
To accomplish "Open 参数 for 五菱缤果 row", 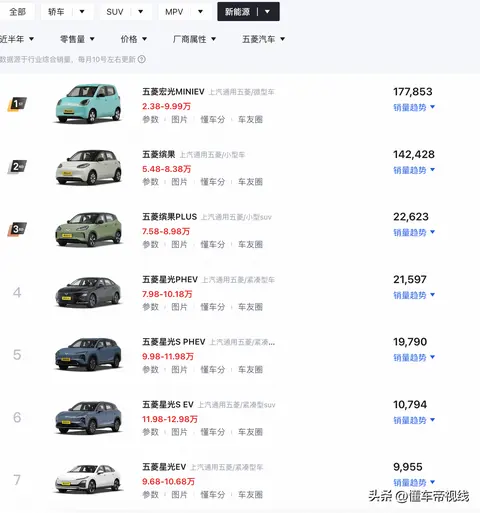I will tap(151, 182).
